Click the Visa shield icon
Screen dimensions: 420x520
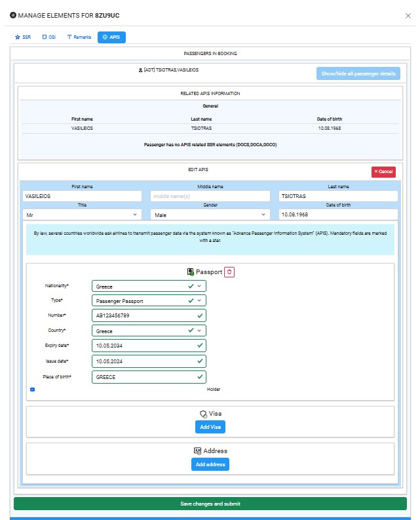203,414
